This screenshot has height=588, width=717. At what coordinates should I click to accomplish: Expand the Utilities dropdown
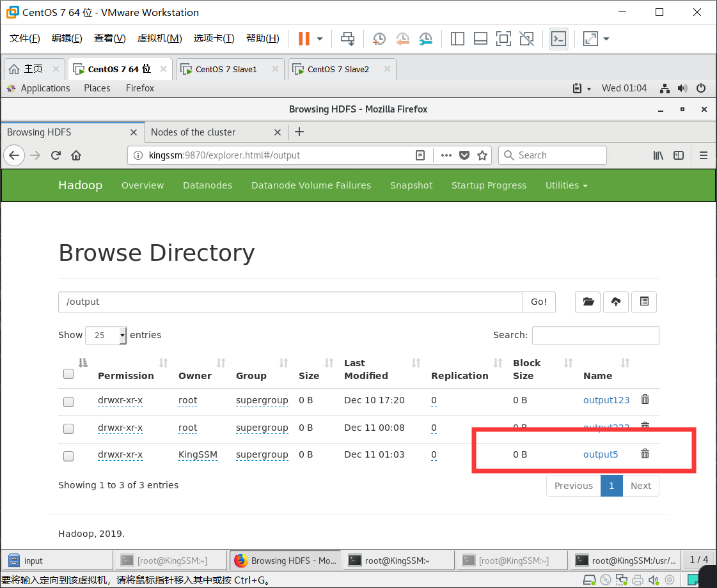click(x=567, y=185)
